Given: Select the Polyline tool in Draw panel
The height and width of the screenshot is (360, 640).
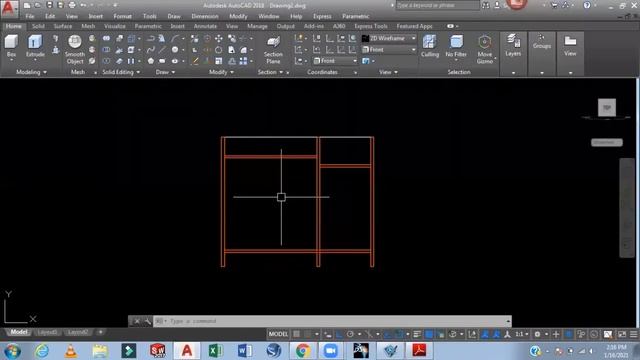Looking at the screenshot, I should (x=151, y=38).
